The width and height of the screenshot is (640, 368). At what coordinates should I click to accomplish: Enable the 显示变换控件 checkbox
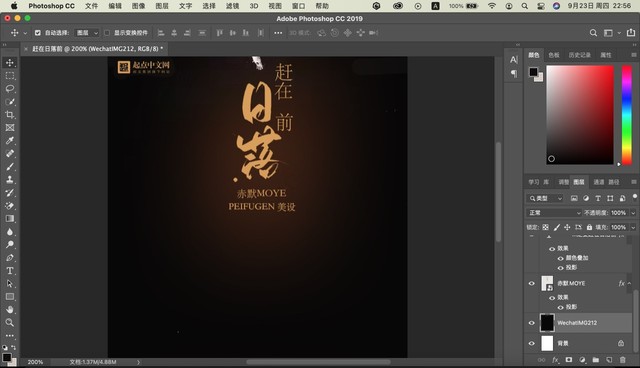(x=107, y=33)
